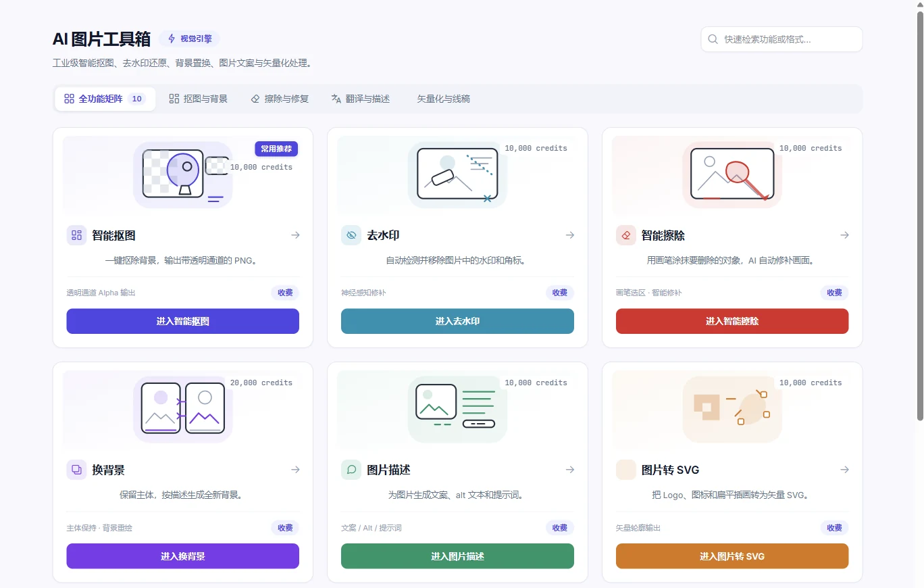Click the 图片描述 speech bubble icon

pyautogui.click(x=351, y=470)
